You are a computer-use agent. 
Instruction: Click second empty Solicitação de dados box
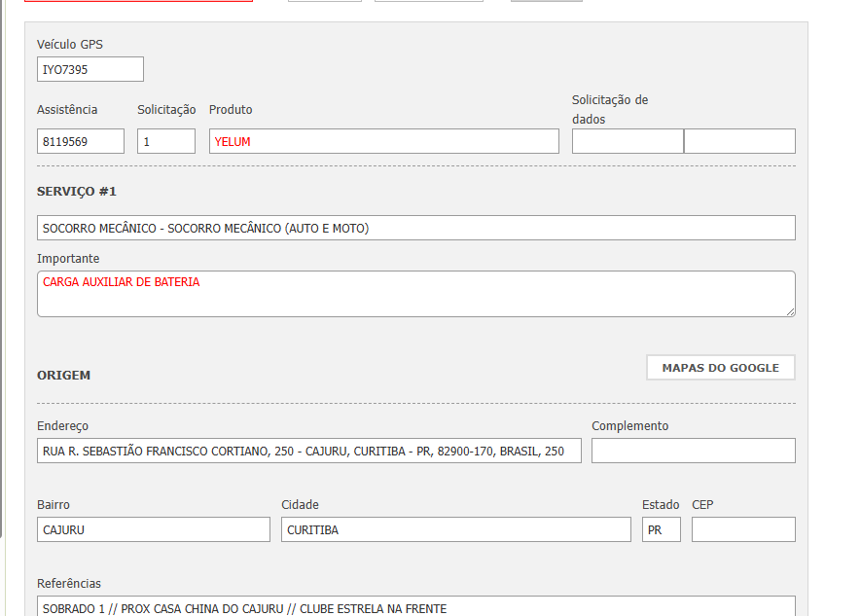(x=739, y=141)
